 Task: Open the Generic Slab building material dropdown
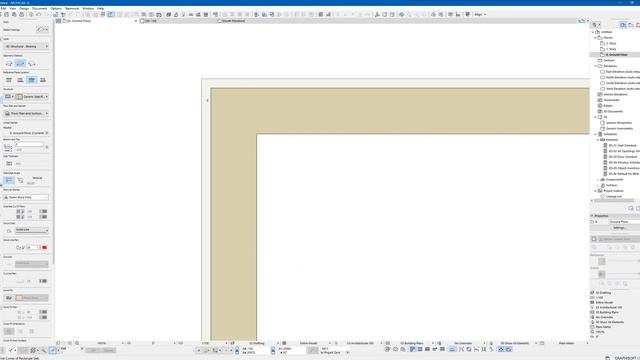coord(32,97)
